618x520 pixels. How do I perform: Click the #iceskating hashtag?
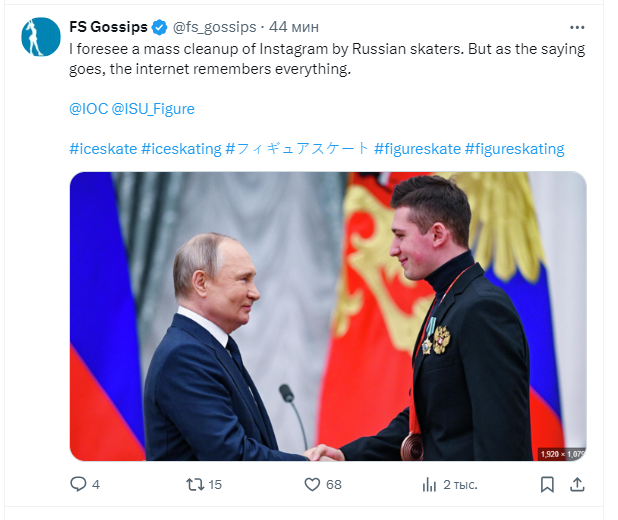[x=181, y=149]
